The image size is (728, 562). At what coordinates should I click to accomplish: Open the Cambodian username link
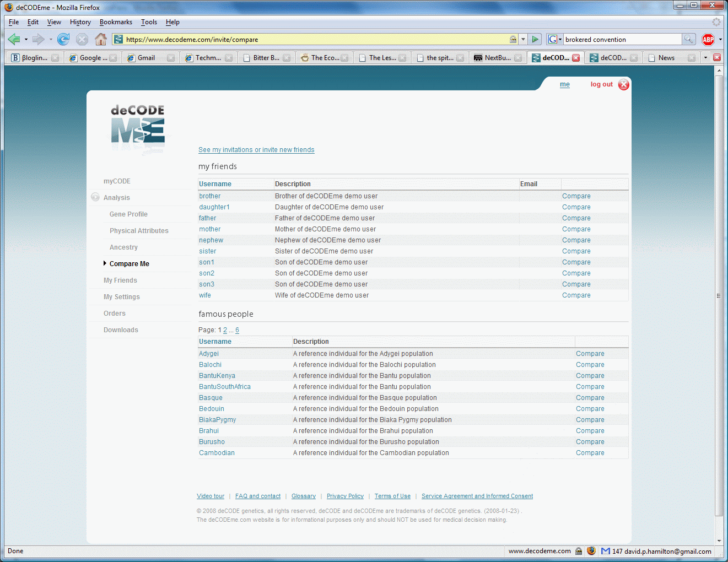[x=217, y=453]
